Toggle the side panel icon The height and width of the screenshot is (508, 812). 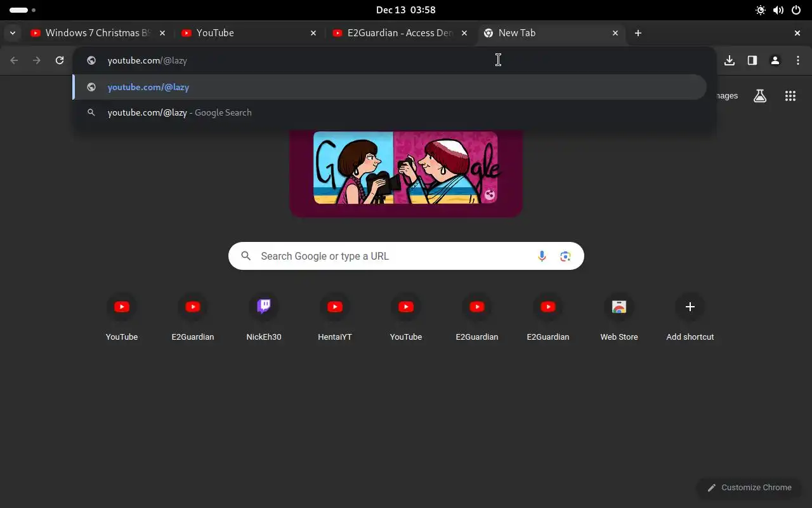(x=752, y=60)
